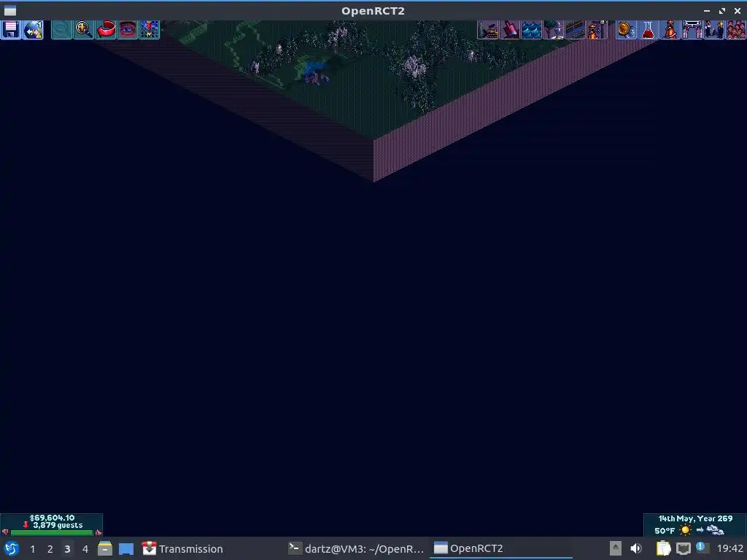Open the file manager taskbar launcher
Screen dimensions: 747x560
tap(105, 548)
